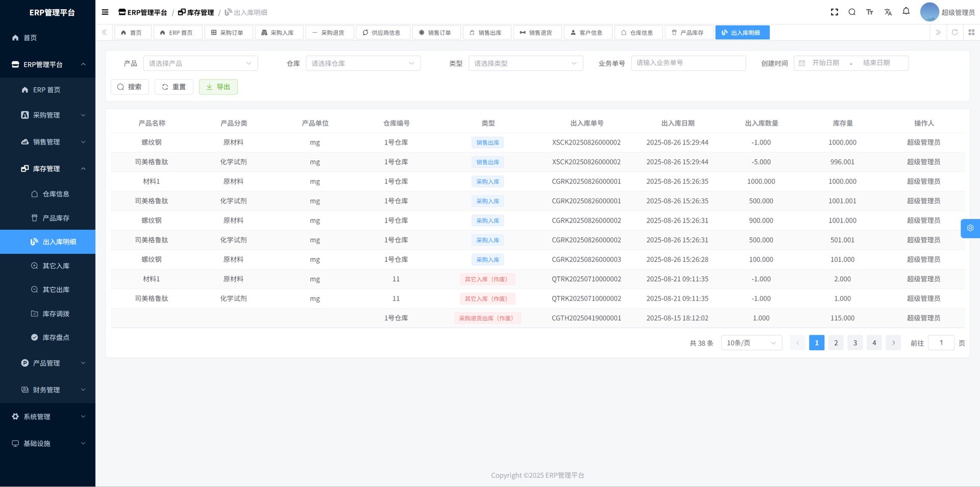Open the notification bell

[906, 11]
